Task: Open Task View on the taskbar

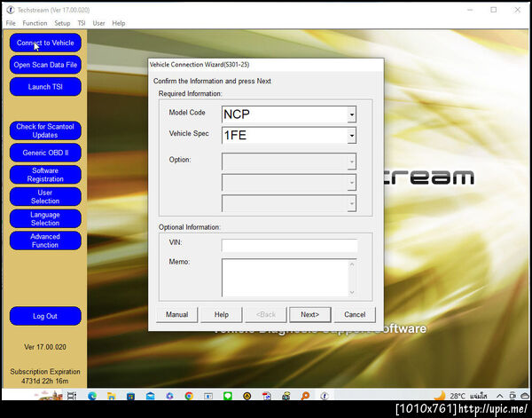Action: click(x=72, y=396)
